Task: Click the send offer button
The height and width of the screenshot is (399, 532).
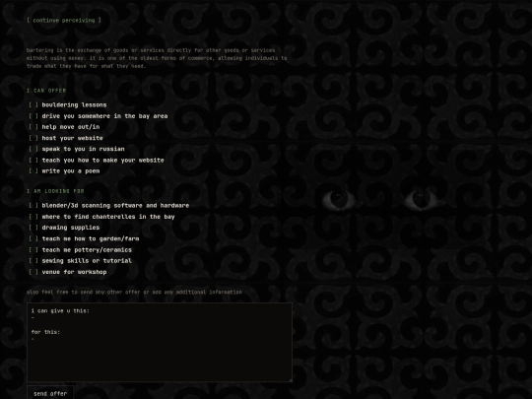Action: pyautogui.click(x=50, y=393)
